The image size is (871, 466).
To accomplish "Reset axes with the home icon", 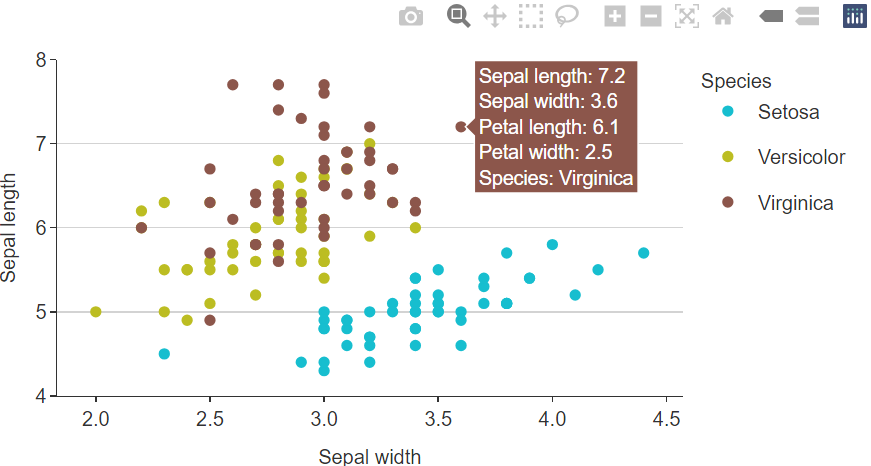I will tap(723, 16).
